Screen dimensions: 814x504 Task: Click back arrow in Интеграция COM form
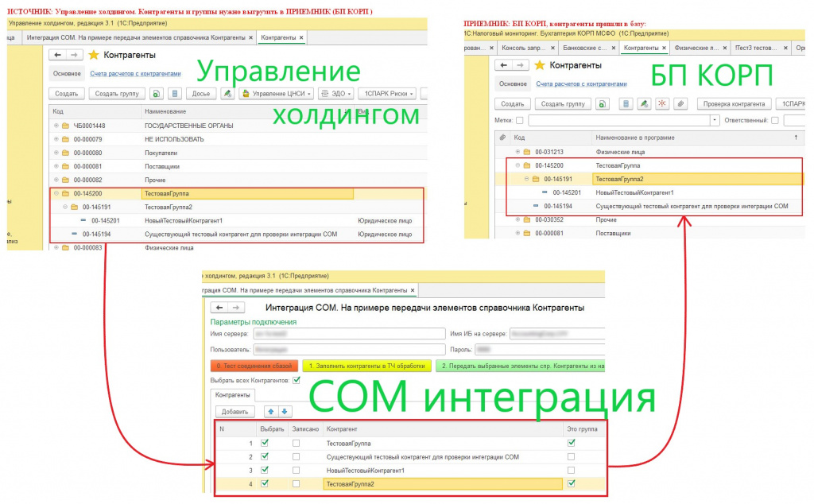219,308
